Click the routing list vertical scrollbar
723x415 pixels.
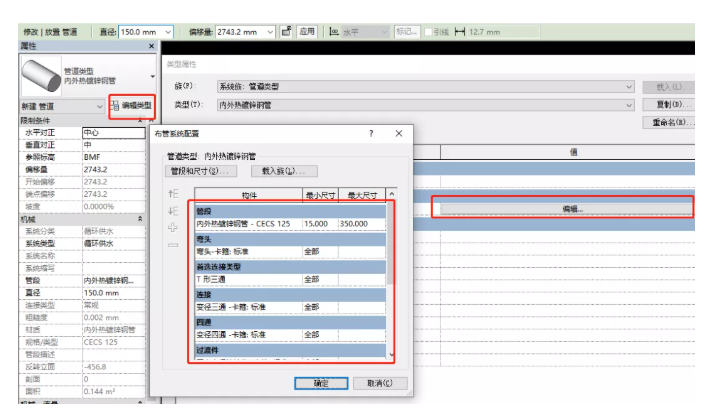click(x=391, y=243)
